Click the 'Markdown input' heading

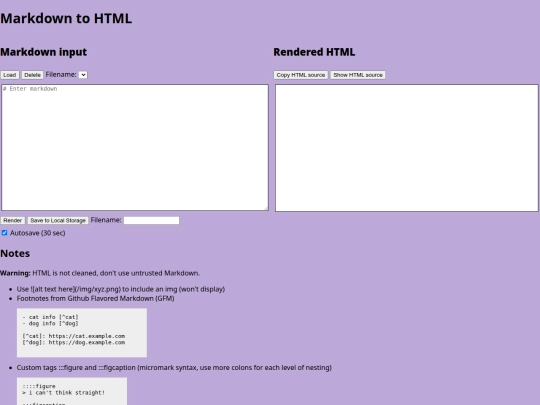pyautogui.click(x=43, y=52)
